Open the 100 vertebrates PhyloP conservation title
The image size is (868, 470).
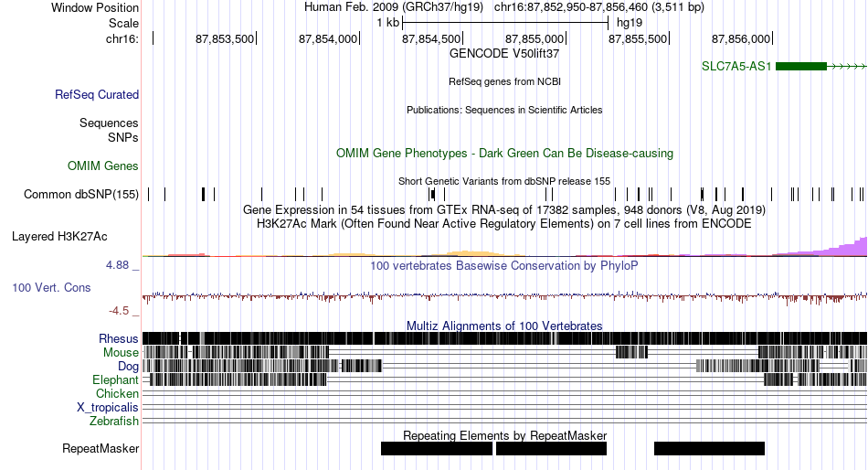[x=504, y=266]
